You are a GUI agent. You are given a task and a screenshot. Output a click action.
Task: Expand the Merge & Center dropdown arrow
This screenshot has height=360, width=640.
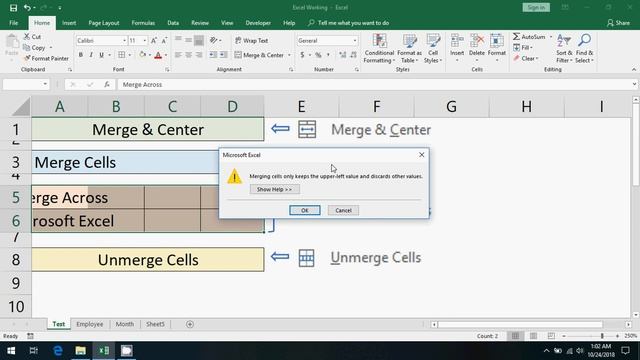pyautogui.click(x=289, y=55)
